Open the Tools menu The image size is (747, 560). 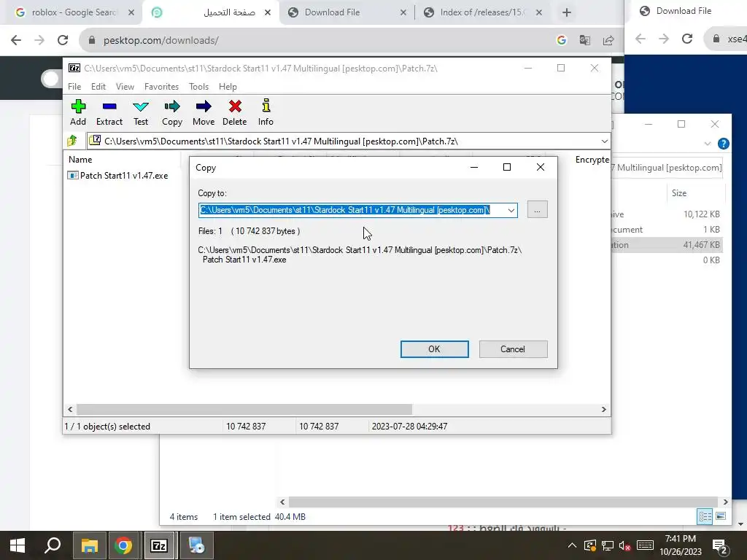[x=198, y=87]
